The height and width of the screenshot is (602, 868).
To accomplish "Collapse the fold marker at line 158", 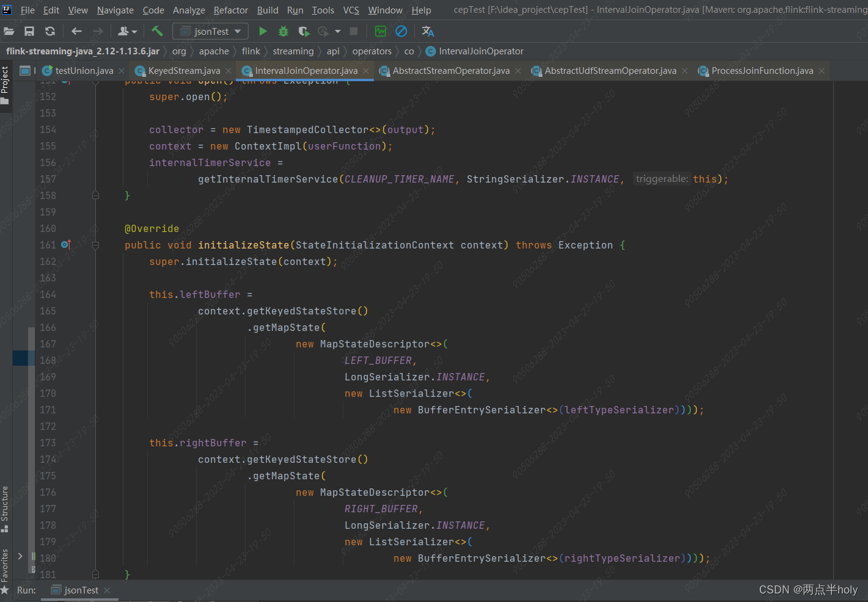I will point(95,195).
